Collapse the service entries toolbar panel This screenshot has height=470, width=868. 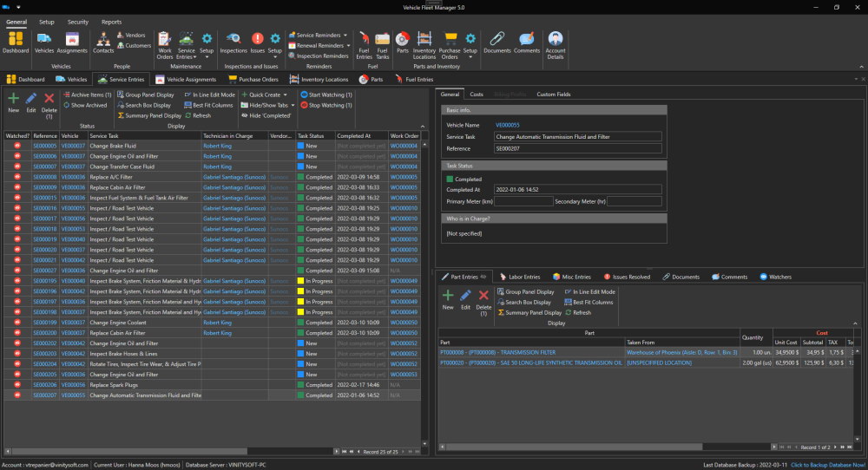tap(423, 127)
